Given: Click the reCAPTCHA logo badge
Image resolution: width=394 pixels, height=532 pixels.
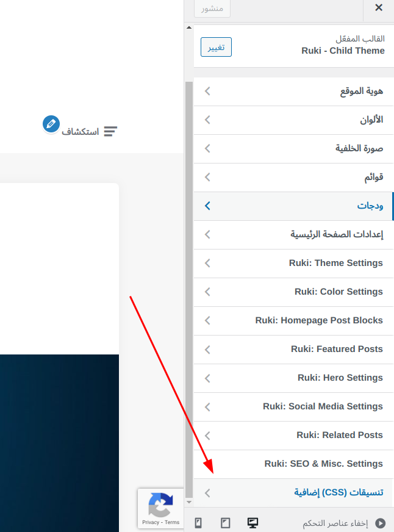Looking at the screenshot, I should point(161,505).
